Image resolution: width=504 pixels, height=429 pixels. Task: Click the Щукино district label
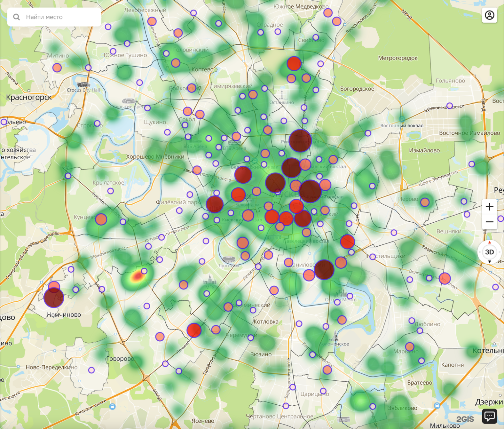point(155,122)
